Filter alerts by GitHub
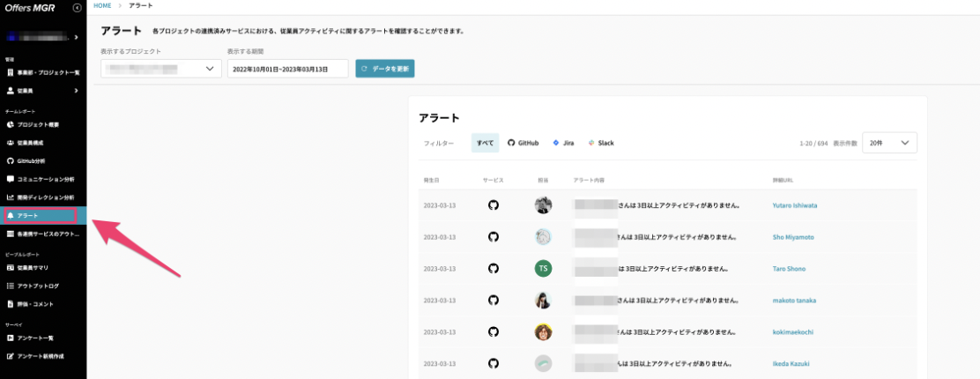Screen dimensions: 980x379 tap(523, 143)
